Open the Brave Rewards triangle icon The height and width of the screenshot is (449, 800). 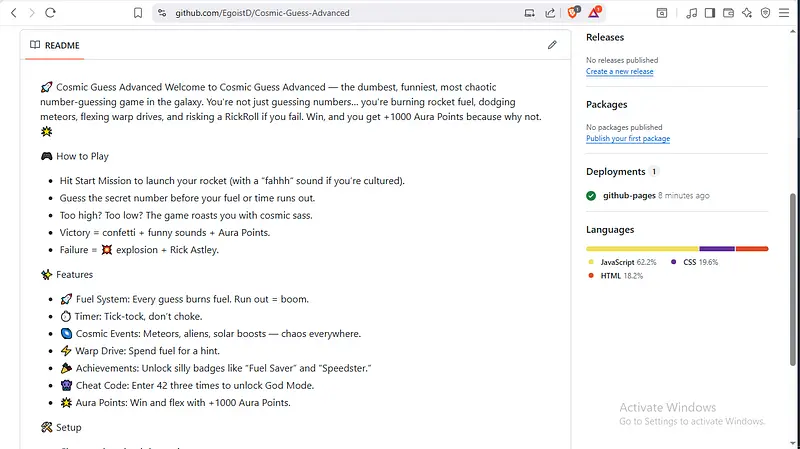[x=595, y=13]
